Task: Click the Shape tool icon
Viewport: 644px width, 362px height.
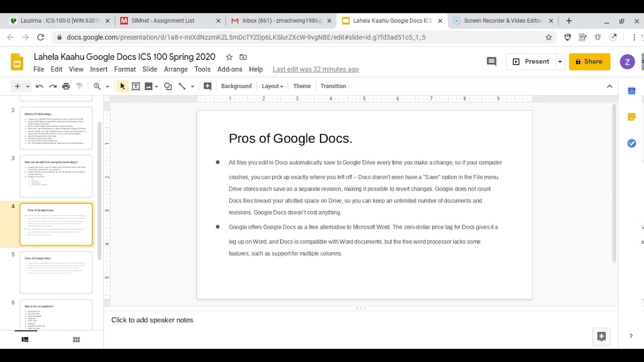Action: tap(168, 86)
